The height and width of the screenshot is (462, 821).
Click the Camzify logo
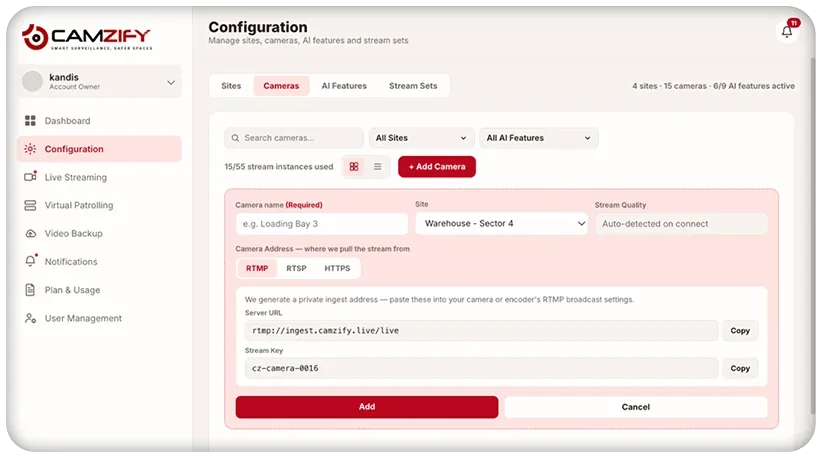point(87,37)
